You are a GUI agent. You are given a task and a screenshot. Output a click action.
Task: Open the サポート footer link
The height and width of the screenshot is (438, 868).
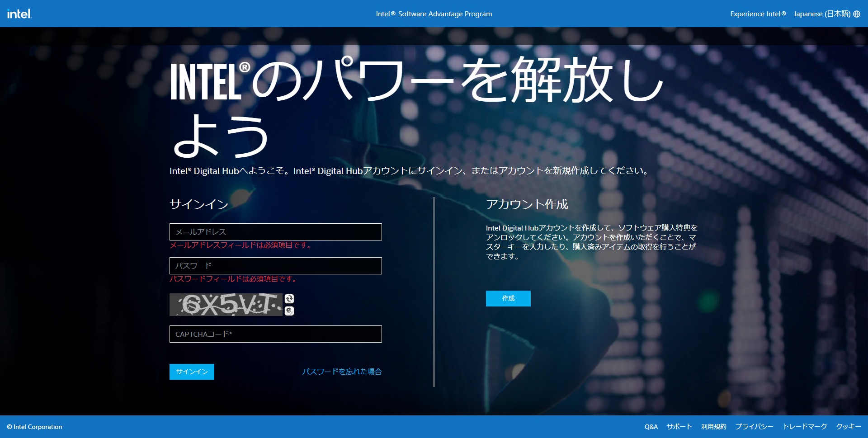[679, 427]
